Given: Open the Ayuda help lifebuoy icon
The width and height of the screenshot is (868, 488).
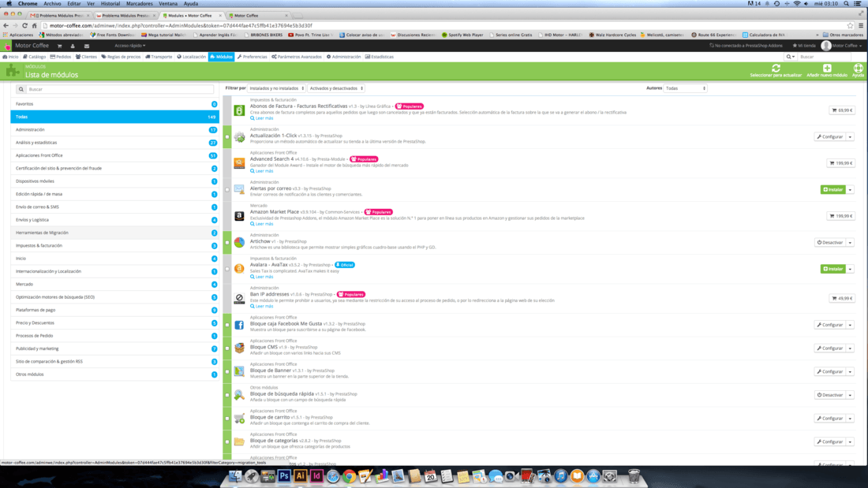Looking at the screenshot, I should click(x=858, y=68).
